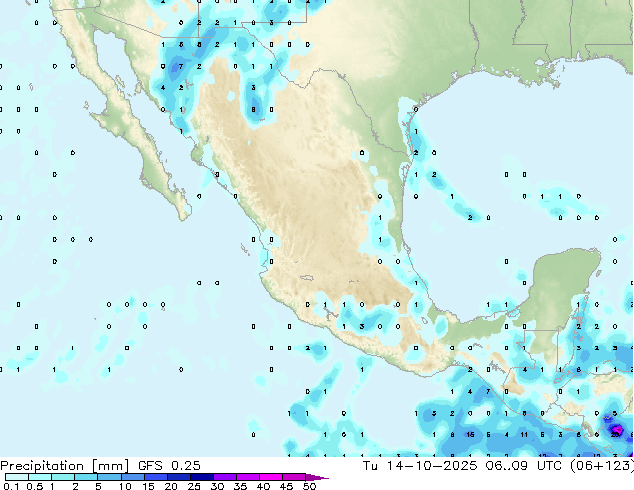The height and width of the screenshot is (490, 634).
Task: Select the 5–10 mm legend color swatch
Action: [x=109, y=477]
